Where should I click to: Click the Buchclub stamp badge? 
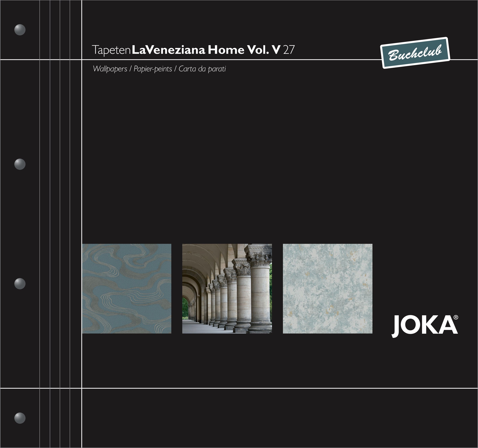pyautogui.click(x=415, y=53)
